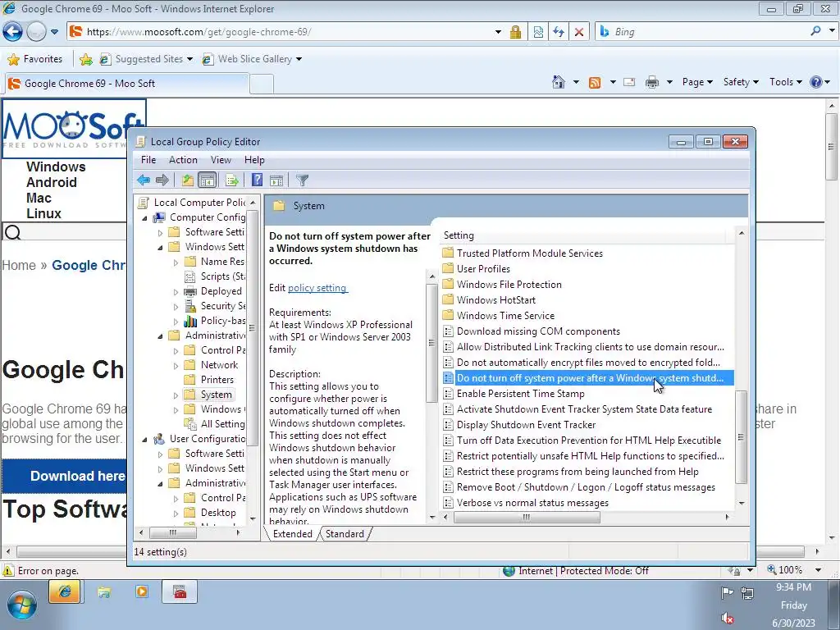This screenshot has height=630, width=840.
Task: Click the security lock icon in address bar
Action: coord(515,32)
